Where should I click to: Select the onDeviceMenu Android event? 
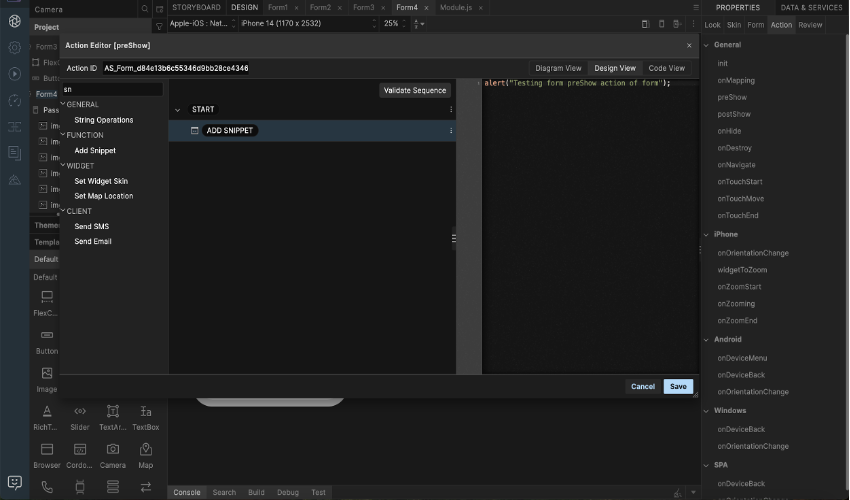point(742,358)
